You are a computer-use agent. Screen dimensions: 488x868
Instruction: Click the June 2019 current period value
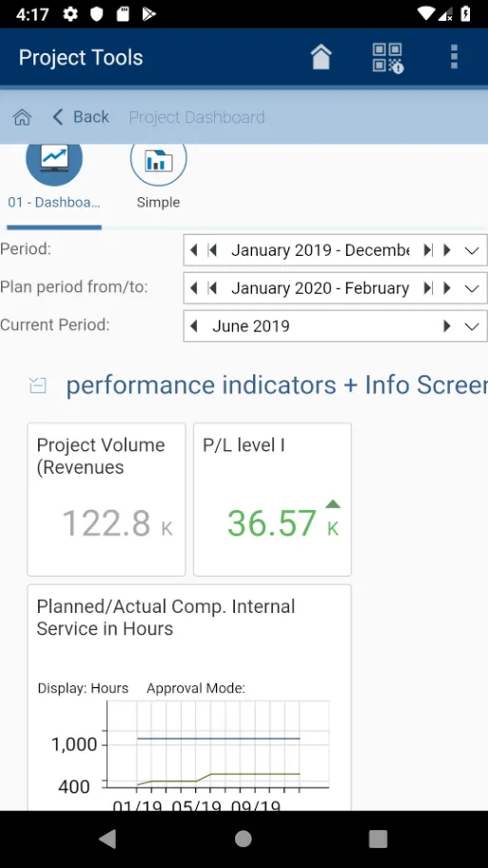(251, 326)
